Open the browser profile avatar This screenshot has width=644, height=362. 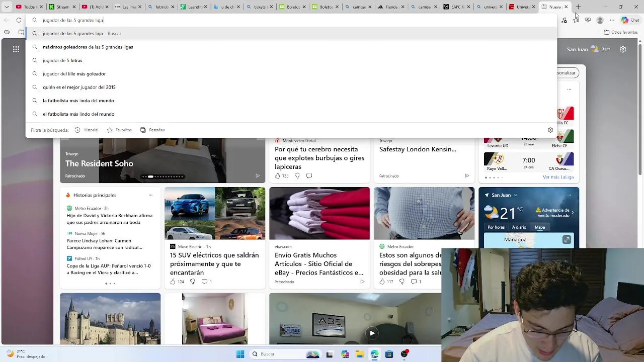600,20
